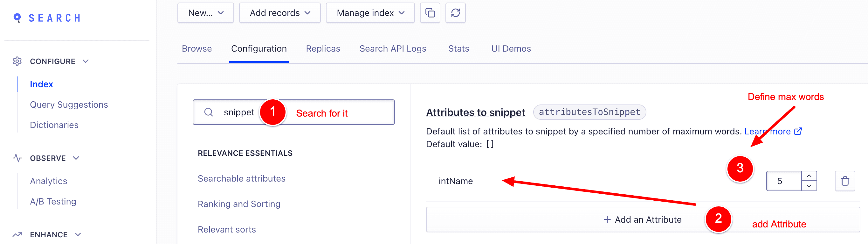Open the New... dropdown
Image resolution: width=868 pixels, height=244 pixels.
[205, 13]
